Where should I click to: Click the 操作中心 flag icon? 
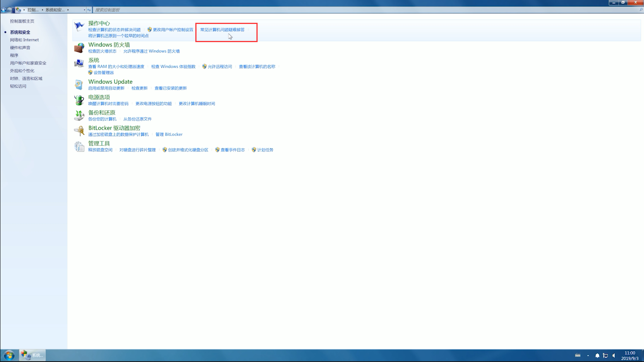tap(79, 26)
